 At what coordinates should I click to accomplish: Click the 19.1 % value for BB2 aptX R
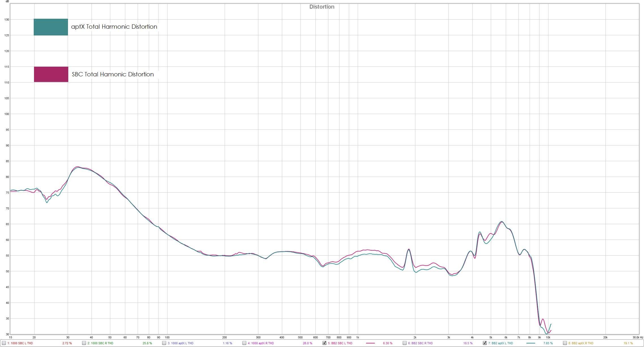pyautogui.click(x=628, y=343)
